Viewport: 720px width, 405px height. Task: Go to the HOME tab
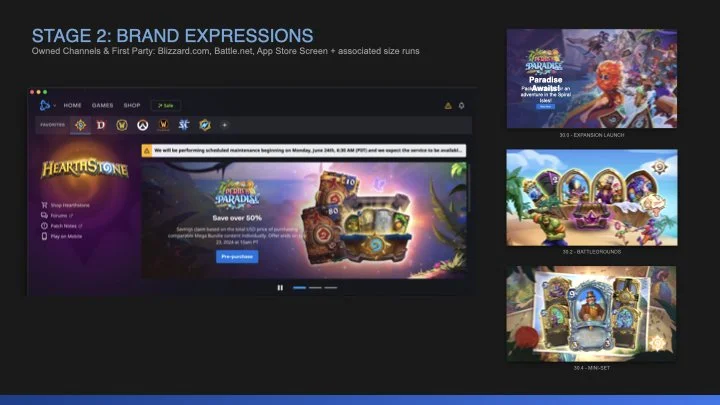pyautogui.click(x=73, y=106)
